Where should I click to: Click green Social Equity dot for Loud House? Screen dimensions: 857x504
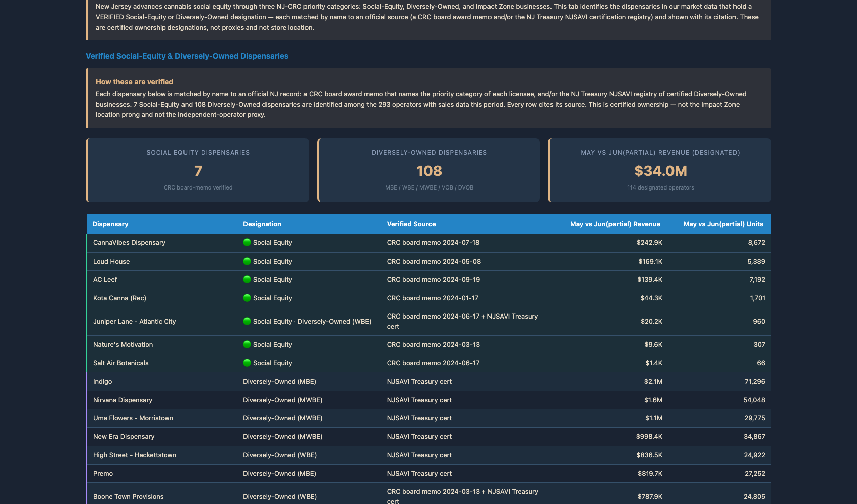pyautogui.click(x=247, y=261)
